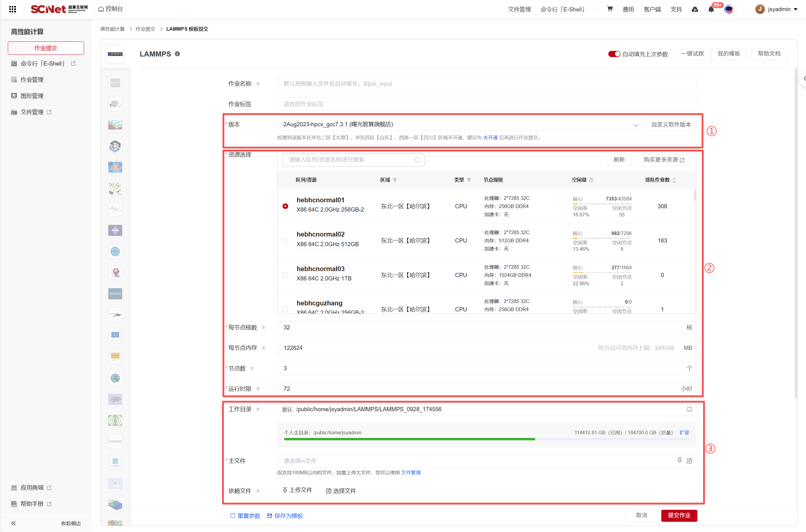The height and width of the screenshot is (532, 806).
Task: Select the GAUSSIAN application icon
Action: click(x=115, y=442)
